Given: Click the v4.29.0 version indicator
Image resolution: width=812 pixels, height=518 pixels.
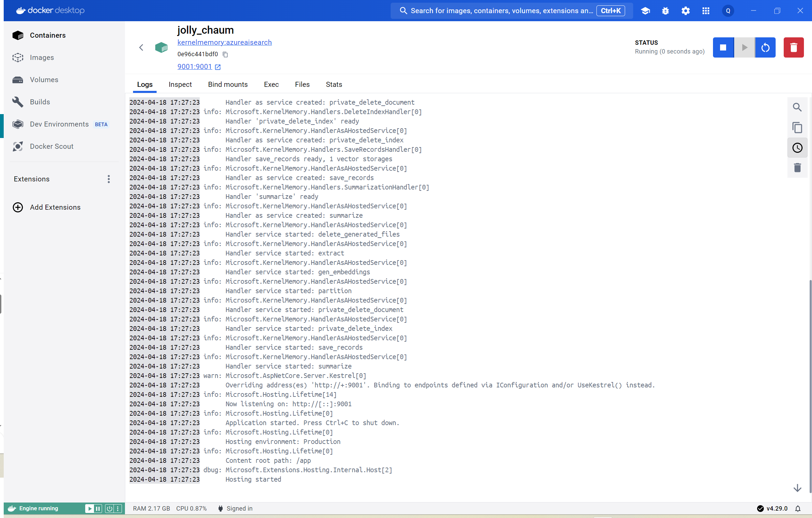Looking at the screenshot, I should (772, 509).
